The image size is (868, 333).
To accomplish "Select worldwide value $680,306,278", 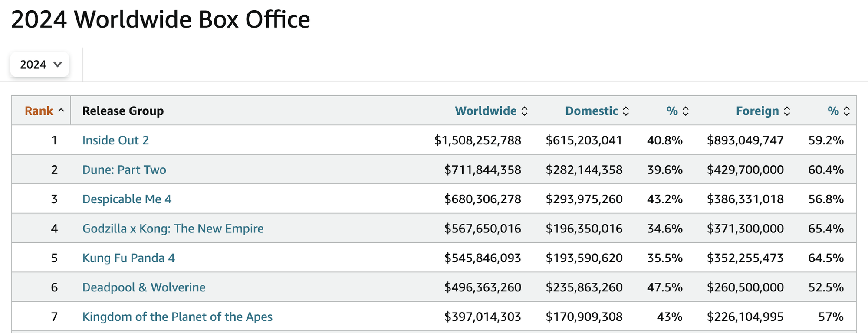I will [483, 199].
